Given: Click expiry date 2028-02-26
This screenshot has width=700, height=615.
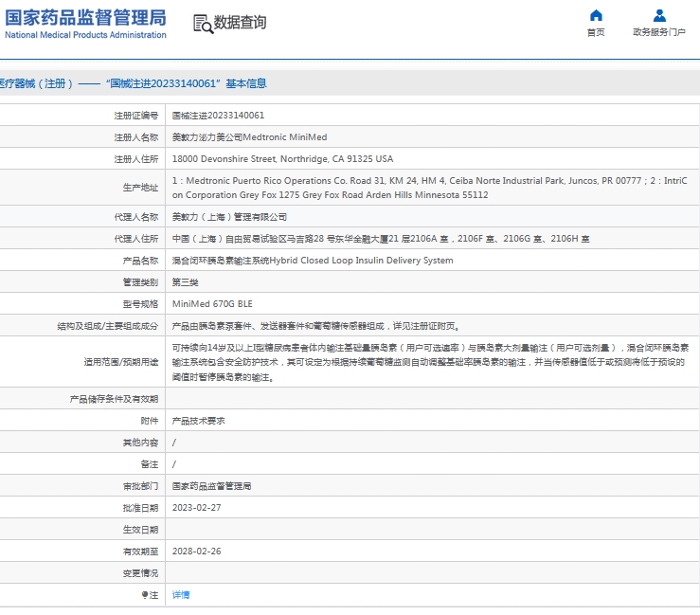Looking at the screenshot, I should pyautogui.click(x=196, y=552).
